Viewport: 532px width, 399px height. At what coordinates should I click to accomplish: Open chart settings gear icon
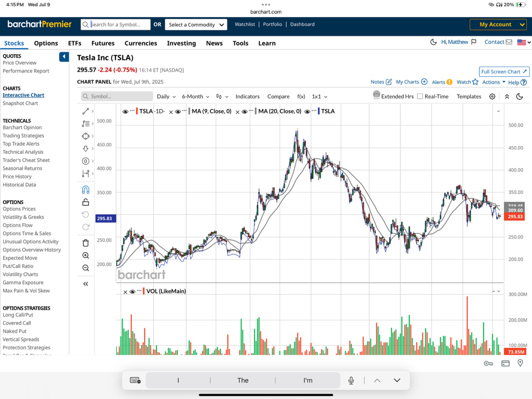point(492,96)
